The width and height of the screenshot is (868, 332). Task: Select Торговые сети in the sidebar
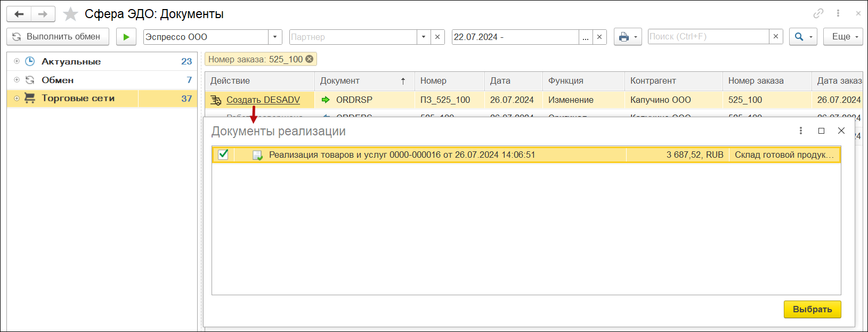pos(78,98)
